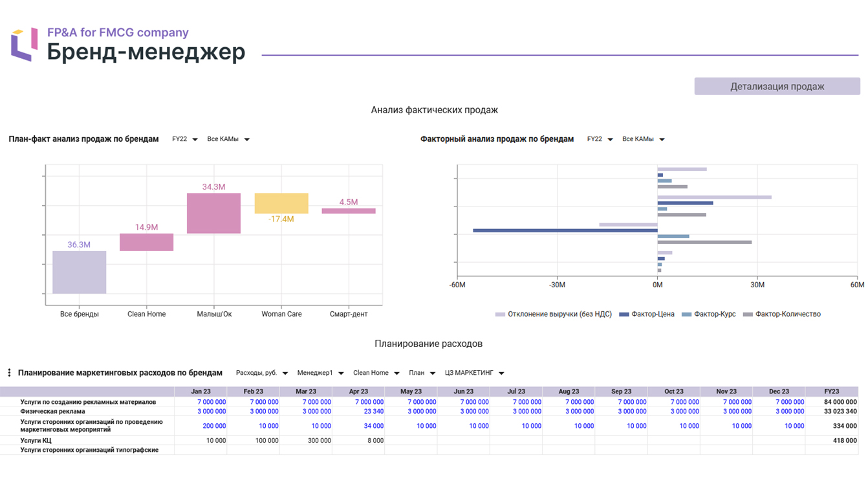The image size is (868, 488).
Task: Open FY22 dropdown in factor analysis chart
Action: click(x=600, y=139)
